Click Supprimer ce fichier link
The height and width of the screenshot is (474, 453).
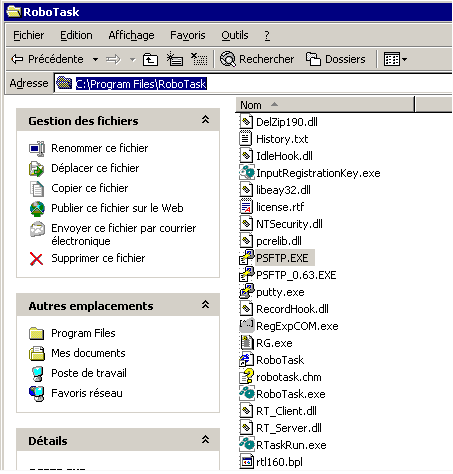[x=98, y=258]
